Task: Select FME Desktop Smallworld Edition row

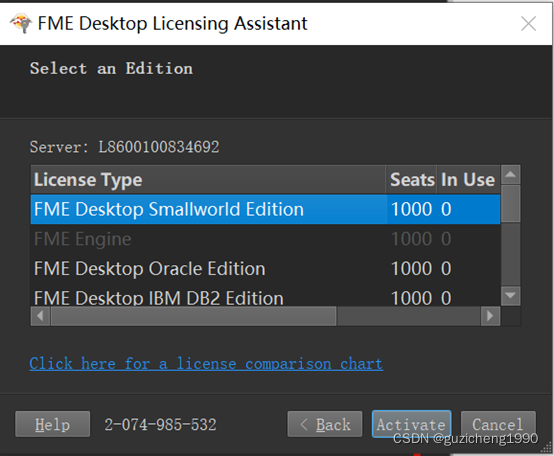Action: pos(265,209)
